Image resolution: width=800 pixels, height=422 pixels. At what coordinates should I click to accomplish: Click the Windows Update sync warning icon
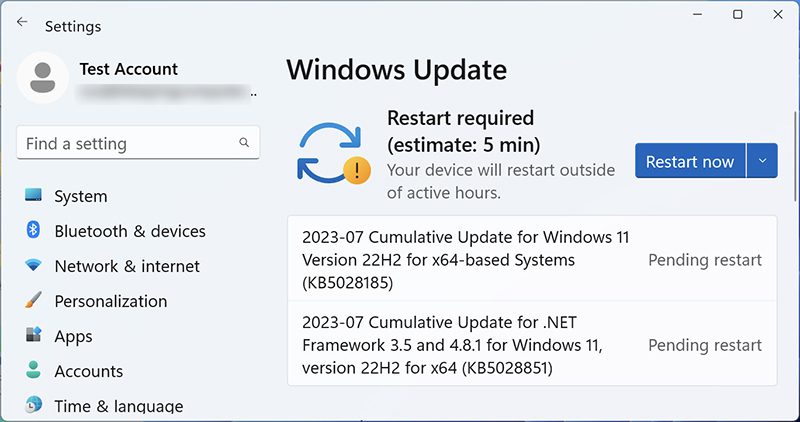point(334,154)
